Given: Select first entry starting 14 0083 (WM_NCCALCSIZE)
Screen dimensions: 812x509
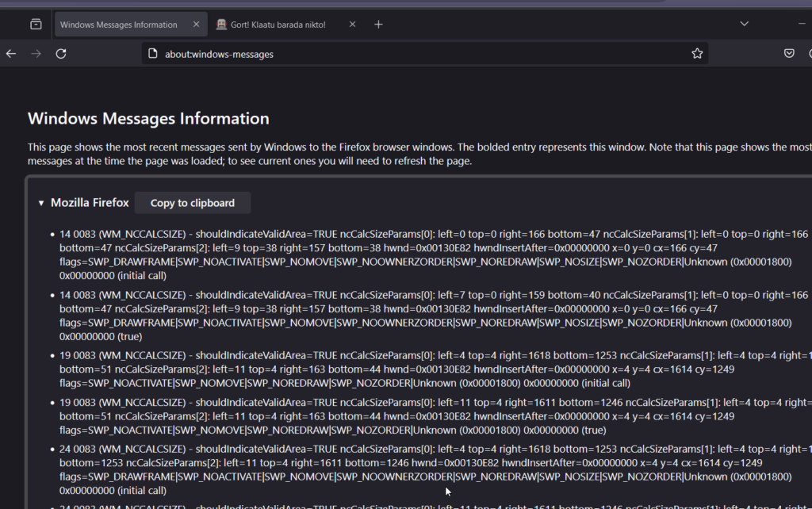Looking at the screenshot, I should (434, 254).
